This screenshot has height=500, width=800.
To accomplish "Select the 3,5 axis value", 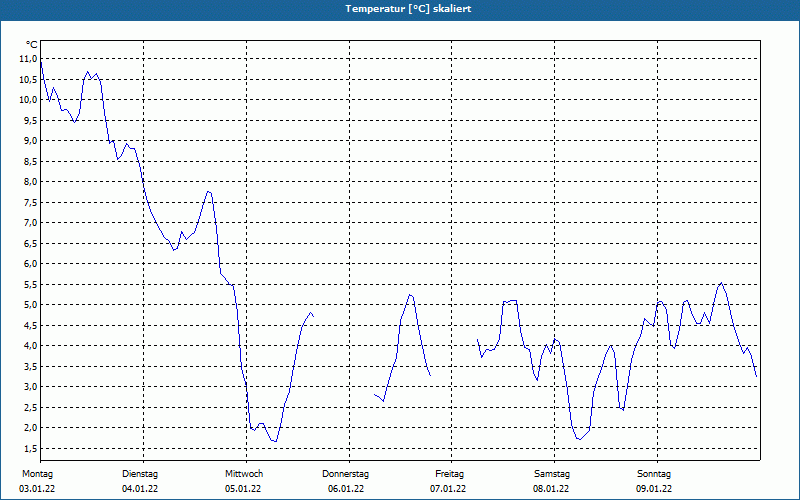I will pyautogui.click(x=31, y=366).
